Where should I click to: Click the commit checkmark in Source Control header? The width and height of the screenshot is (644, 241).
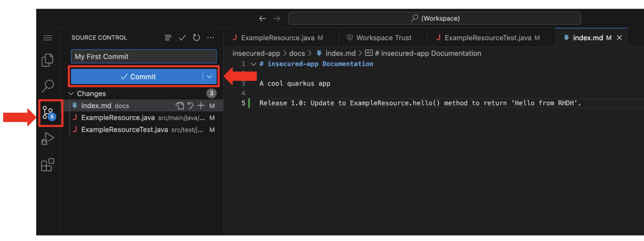click(x=182, y=38)
